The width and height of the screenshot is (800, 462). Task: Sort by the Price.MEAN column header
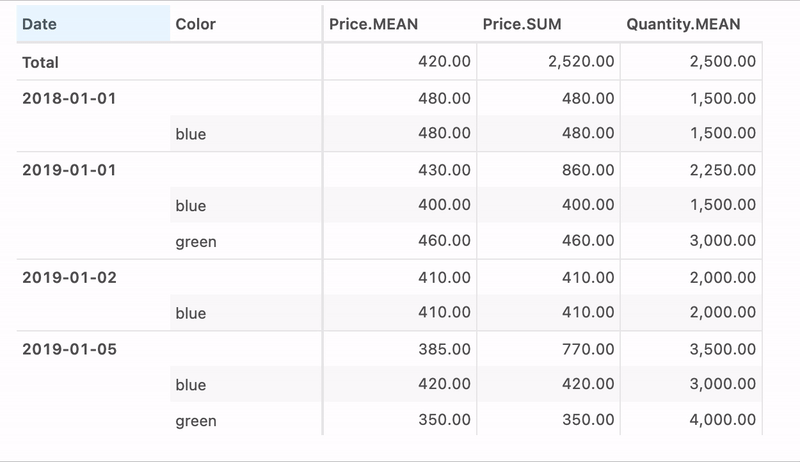[373, 24]
